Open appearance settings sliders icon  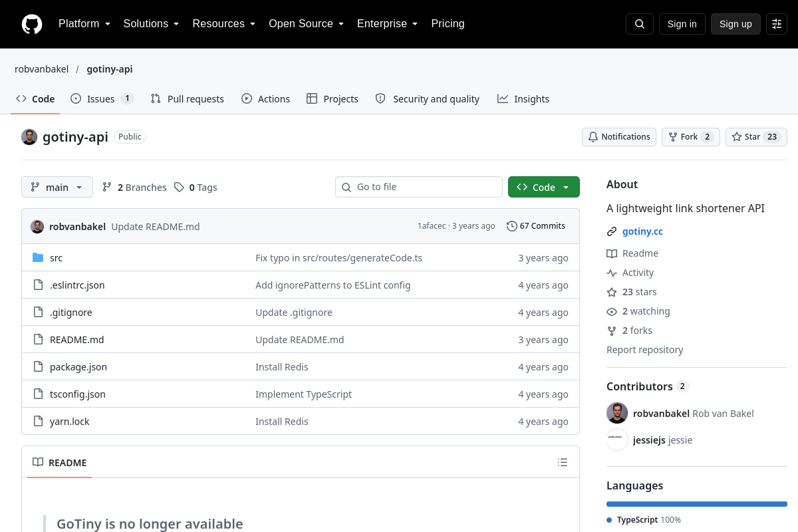[x=777, y=24]
